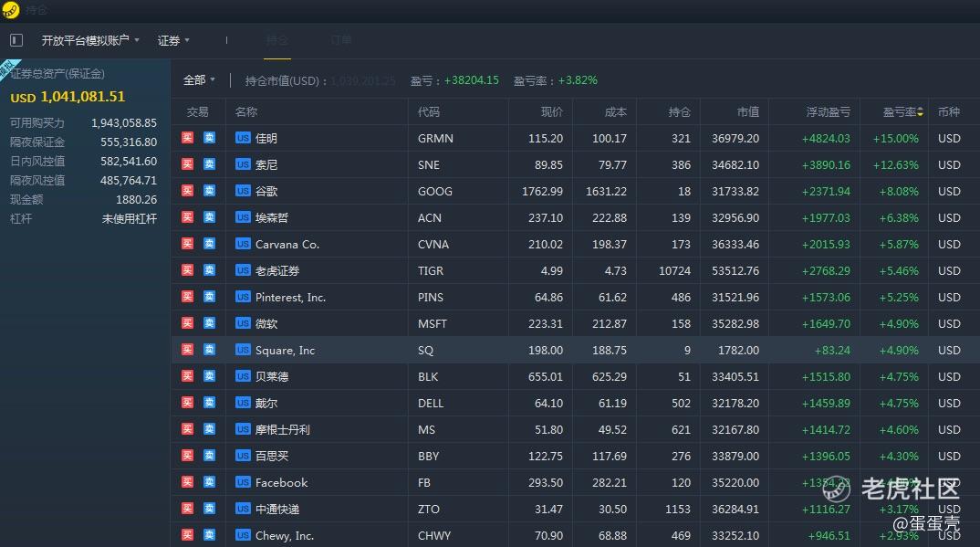Click the sell icon for ACN row
The image size is (980, 547).
[209, 217]
